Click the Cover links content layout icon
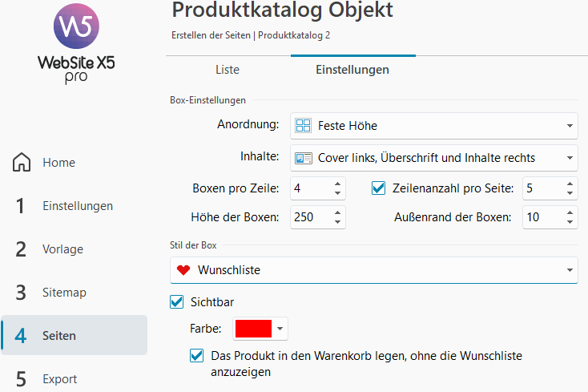Image resolution: width=588 pixels, height=392 pixels. coord(304,158)
